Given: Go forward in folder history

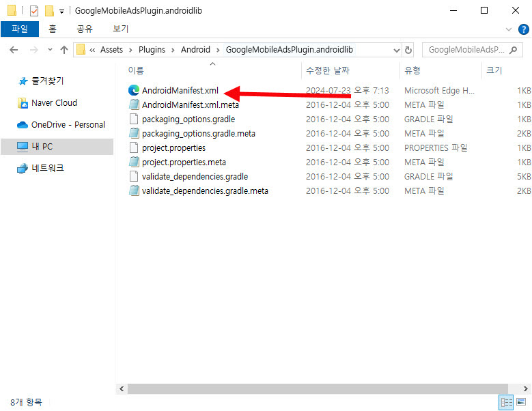Looking at the screenshot, I should pyautogui.click(x=34, y=51).
